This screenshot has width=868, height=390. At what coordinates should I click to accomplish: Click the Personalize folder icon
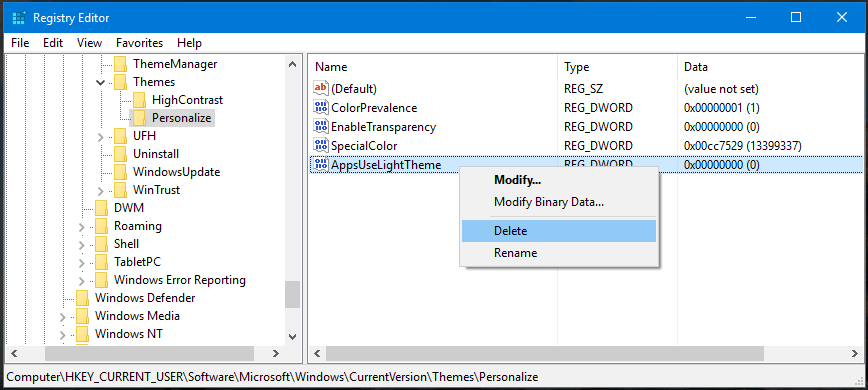click(x=139, y=118)
